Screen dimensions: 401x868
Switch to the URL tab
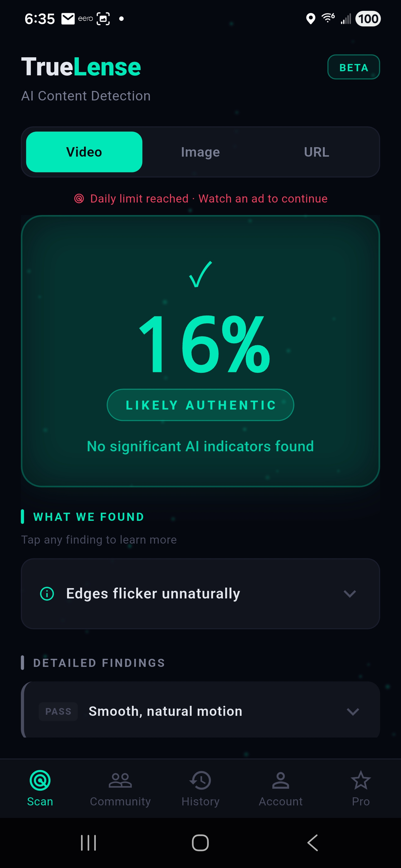[x=316, y=152]
